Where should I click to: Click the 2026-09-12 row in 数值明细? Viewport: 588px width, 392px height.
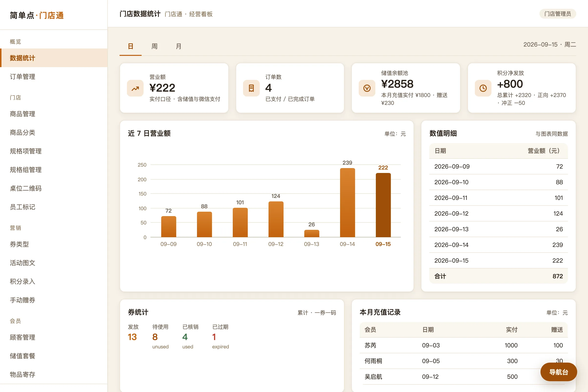click(498, 213)
